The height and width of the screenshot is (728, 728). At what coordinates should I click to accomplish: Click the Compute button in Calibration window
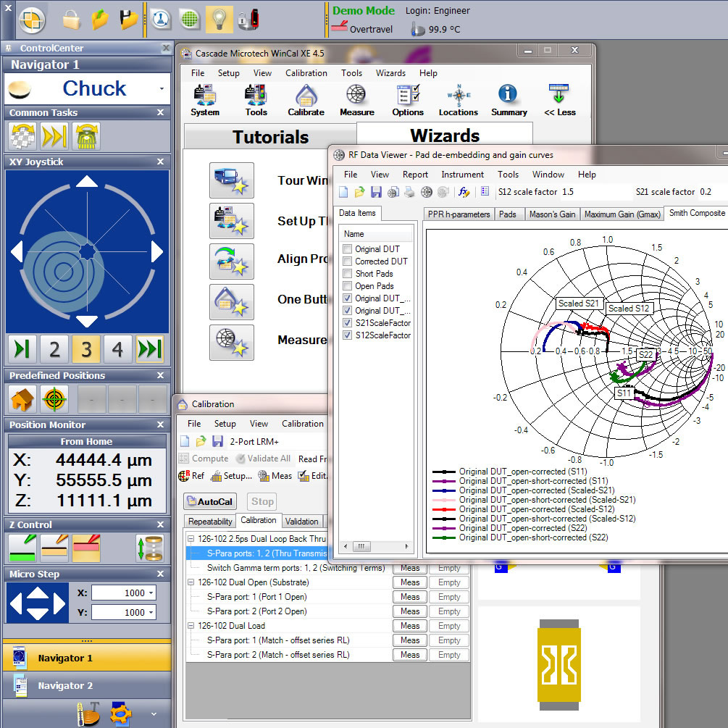tap(204, 459)
